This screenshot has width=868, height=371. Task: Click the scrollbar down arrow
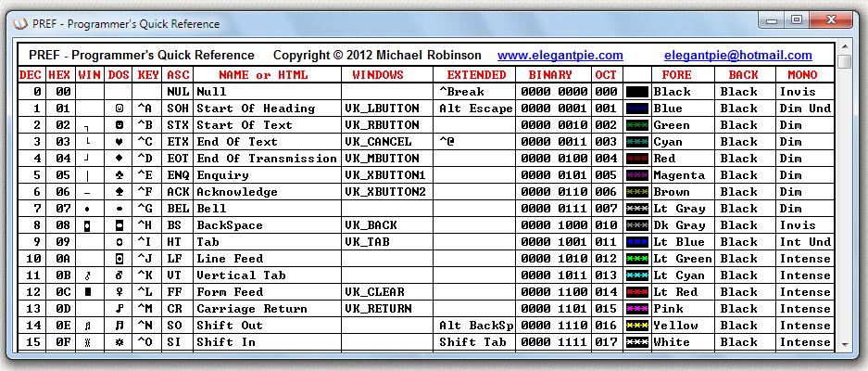844,345
